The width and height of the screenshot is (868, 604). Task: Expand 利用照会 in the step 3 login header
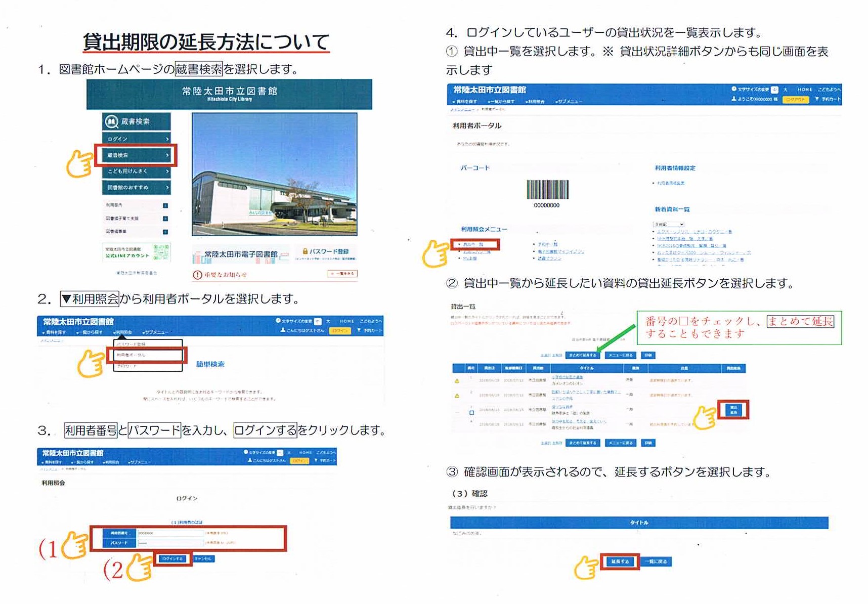click(111, 462)
